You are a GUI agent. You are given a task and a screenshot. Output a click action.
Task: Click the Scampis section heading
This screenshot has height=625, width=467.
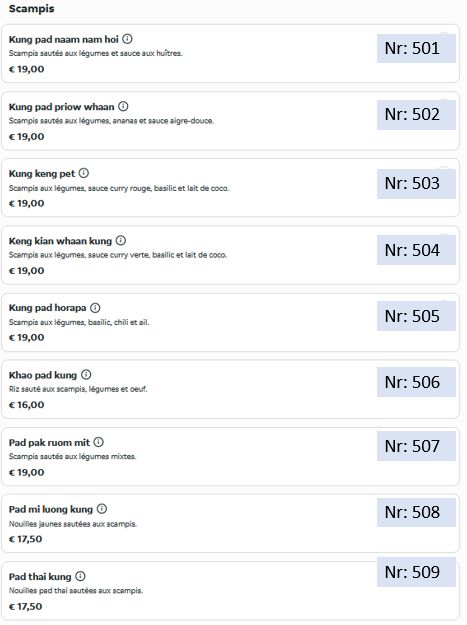pos(31,8)
